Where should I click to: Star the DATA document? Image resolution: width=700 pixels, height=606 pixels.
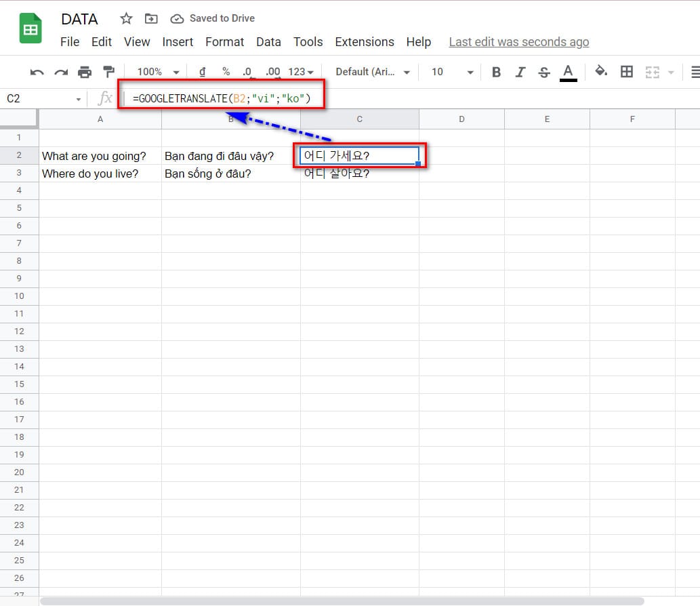tap(126, 18)
